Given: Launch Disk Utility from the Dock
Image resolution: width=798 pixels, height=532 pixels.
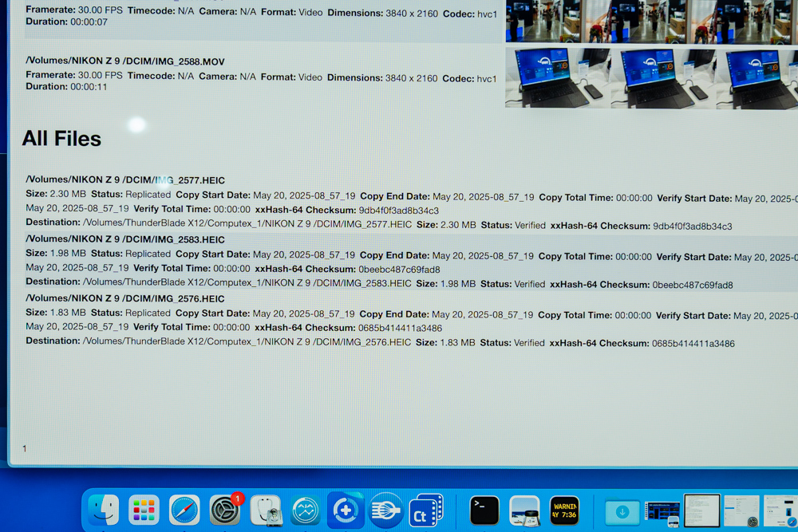Looking at the screenshot, I should point(266,510).
